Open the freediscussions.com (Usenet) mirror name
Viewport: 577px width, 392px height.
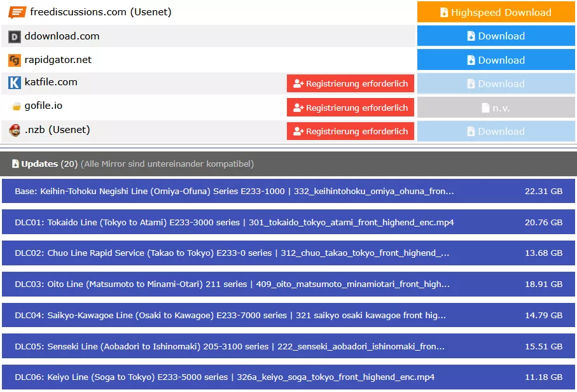click(x=101, y=12)
